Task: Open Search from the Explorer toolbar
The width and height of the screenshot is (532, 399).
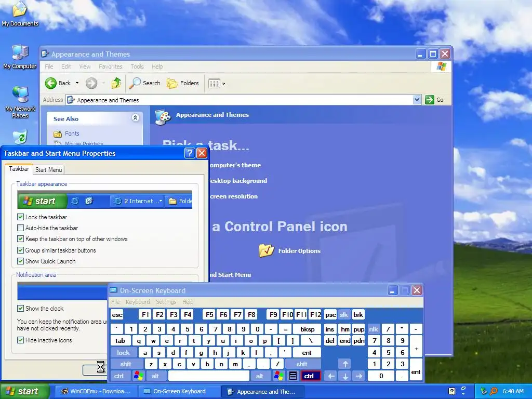Action: click(145, 83)
